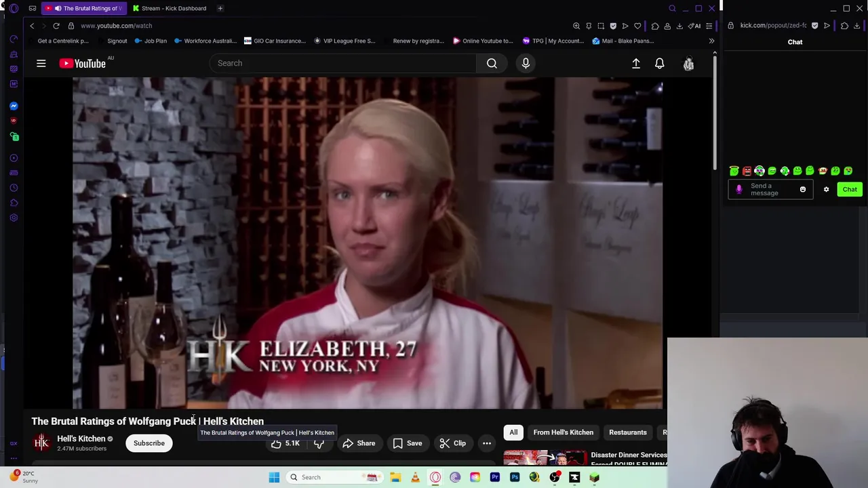This screenshot has height=488, width=868.
Task: Open Kick chat settings gear
Action: pos(826,189)
